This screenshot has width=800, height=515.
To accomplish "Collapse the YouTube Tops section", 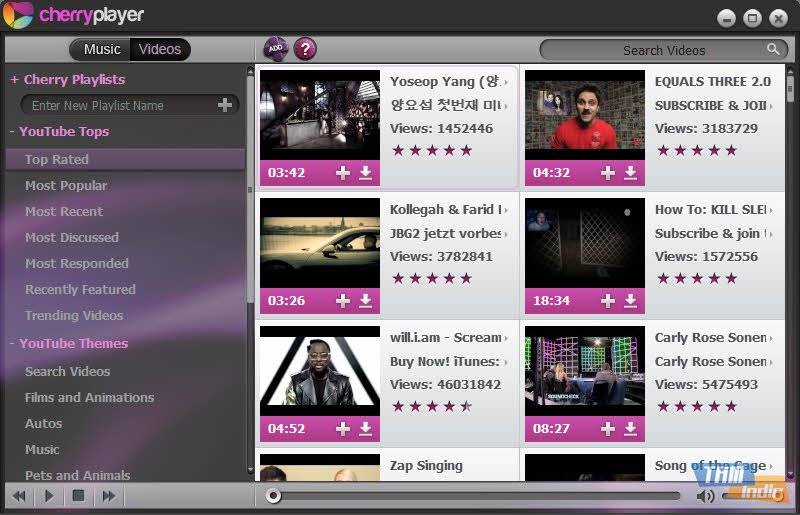I will [x=13, y=131].
